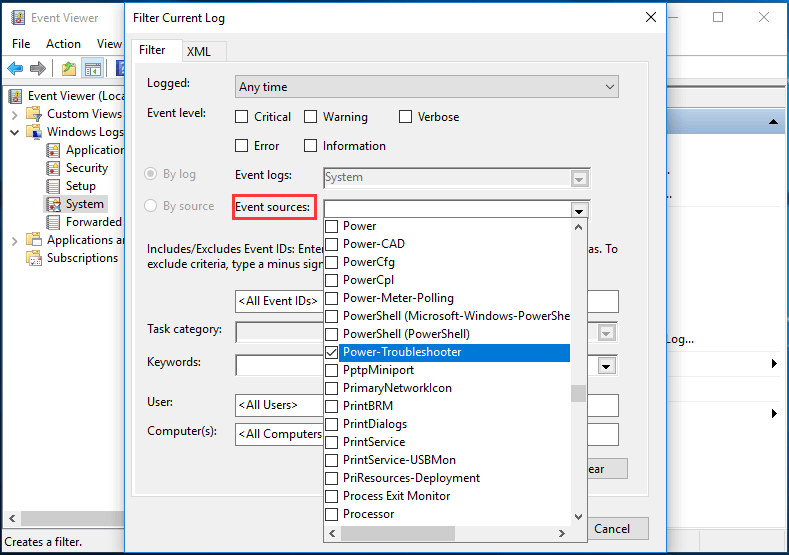This screenshot has width=789, height=555.
Task: Check the PrimaryNetworkIcon source checkbox
Action: pos(331,388)
